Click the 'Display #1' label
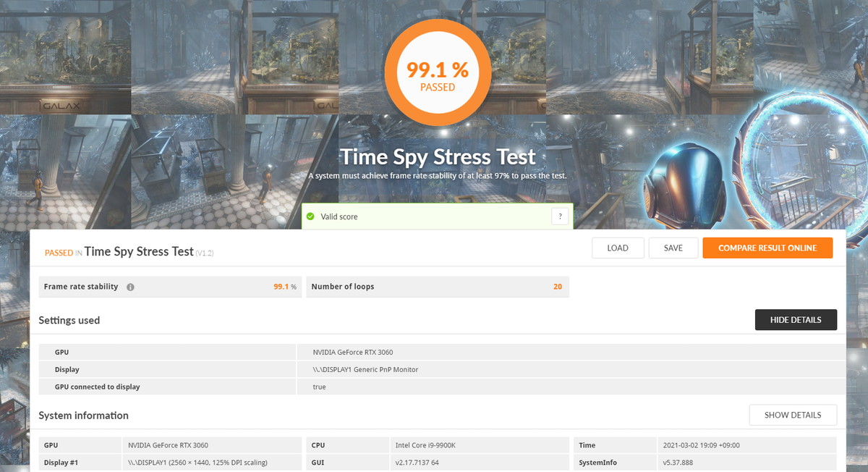The width and height of the screenshot is (868, 472). (61, 462)
